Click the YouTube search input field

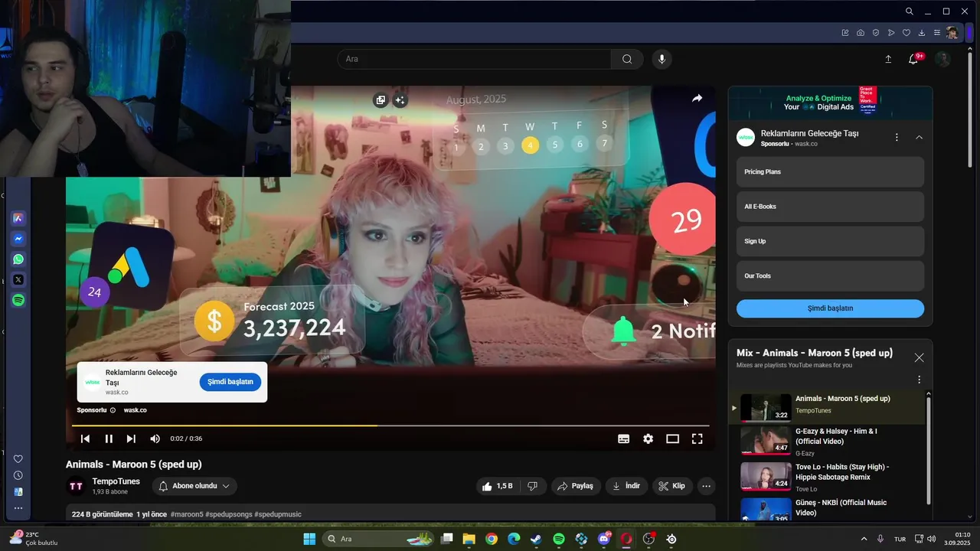[x=474, y=59]
